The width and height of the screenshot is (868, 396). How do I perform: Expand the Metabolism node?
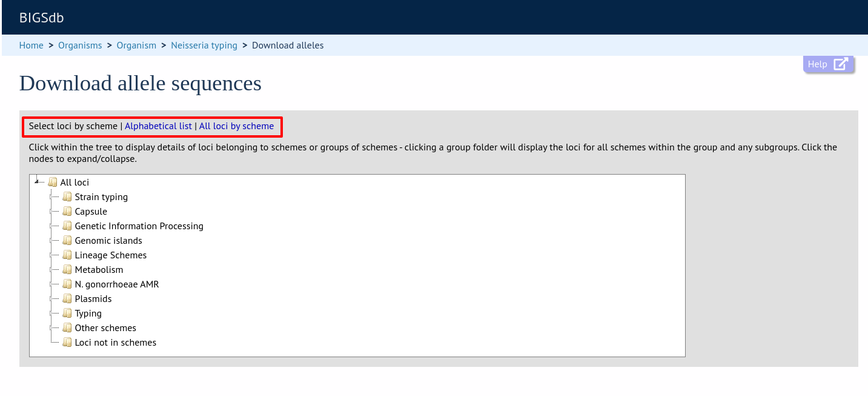[x=51, y=269]
